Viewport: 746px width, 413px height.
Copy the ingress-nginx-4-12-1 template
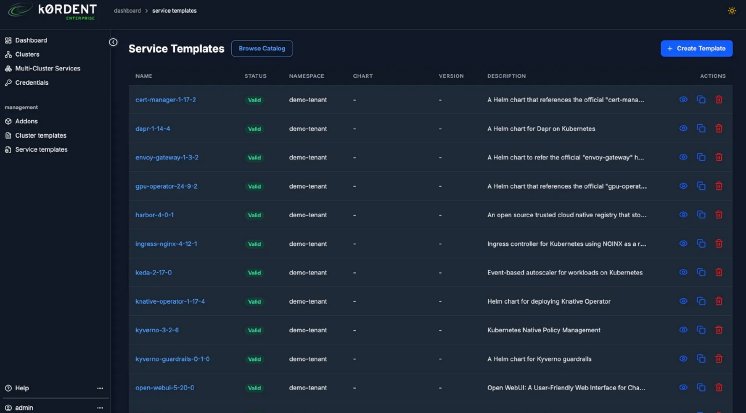[x=701, y=244]
